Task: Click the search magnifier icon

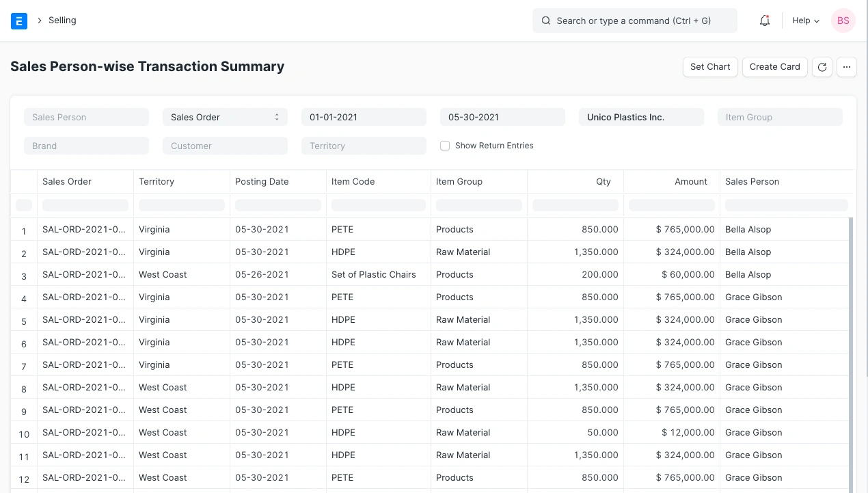Action: (x=546, y=21)
